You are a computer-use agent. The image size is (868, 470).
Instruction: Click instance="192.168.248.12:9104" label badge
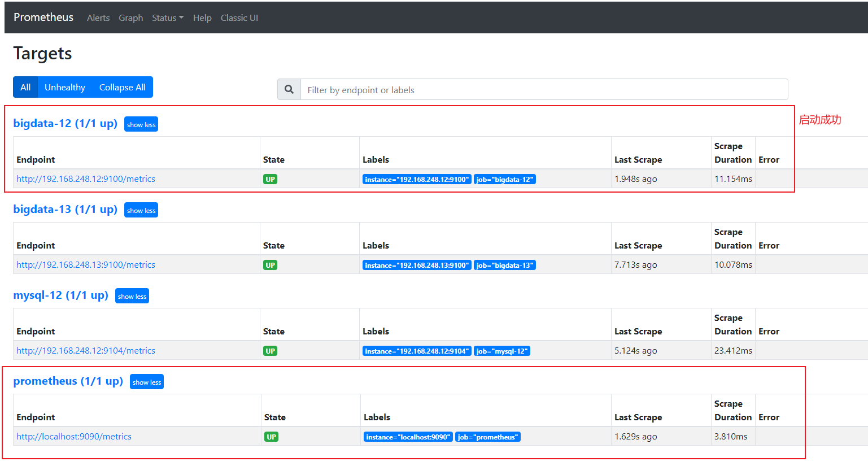pos(417,351)
